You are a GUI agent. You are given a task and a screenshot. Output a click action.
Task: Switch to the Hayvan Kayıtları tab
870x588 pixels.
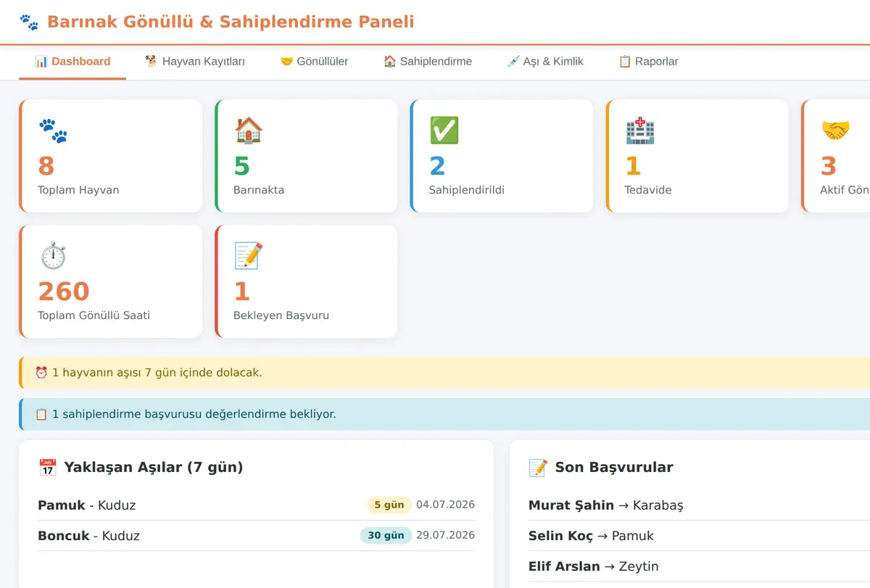tap(195, 62)
